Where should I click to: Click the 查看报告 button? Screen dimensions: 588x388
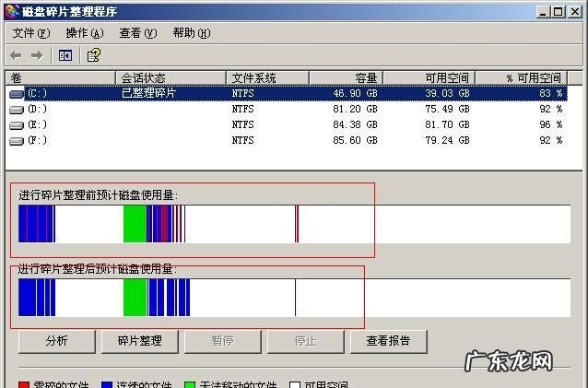pyautogui.click(x=389, y=341)
